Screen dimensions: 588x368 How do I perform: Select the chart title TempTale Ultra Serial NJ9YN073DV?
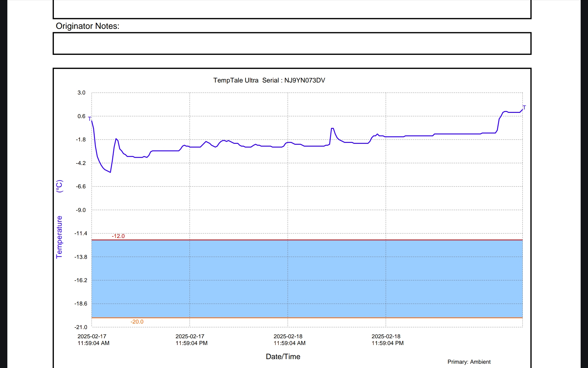tap(269, 80)
